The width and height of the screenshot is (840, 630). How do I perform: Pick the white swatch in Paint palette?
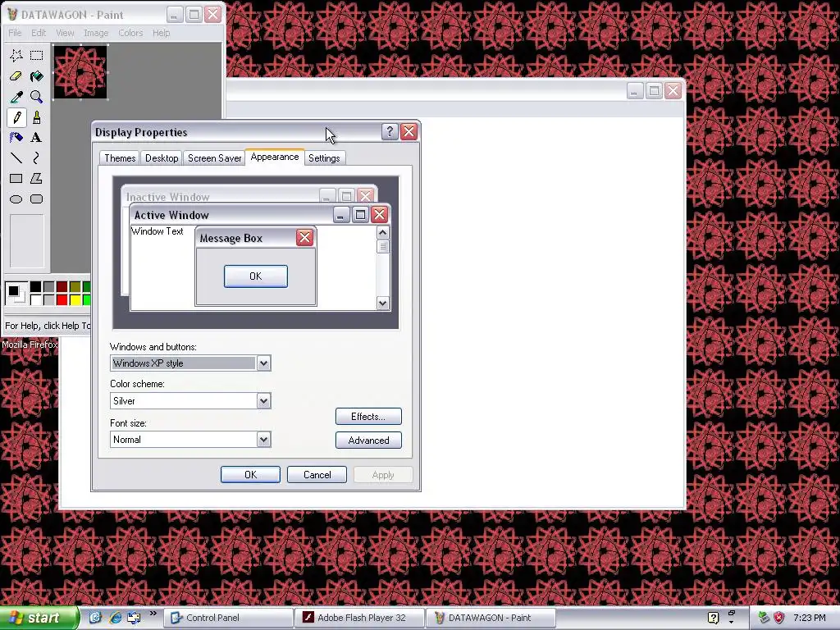[36, 300]
